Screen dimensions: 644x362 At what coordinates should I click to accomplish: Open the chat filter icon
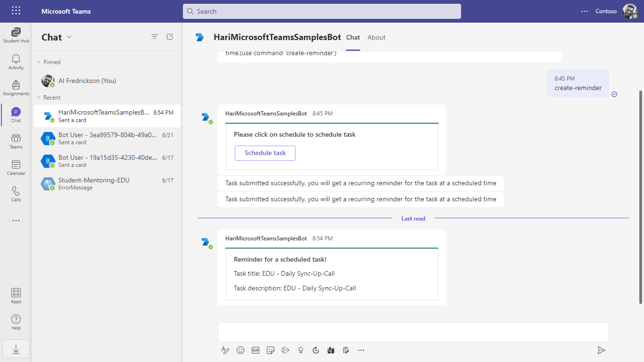pos(155,37)
